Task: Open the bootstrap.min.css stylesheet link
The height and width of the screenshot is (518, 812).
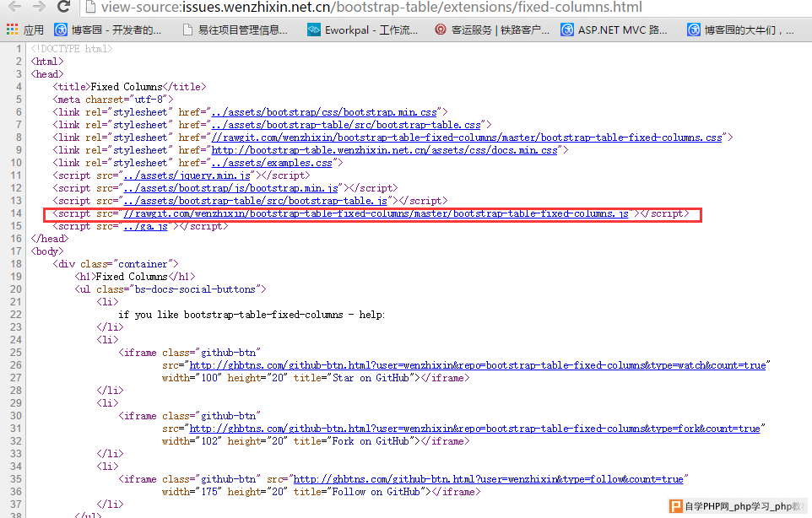Action: point(324,112)
